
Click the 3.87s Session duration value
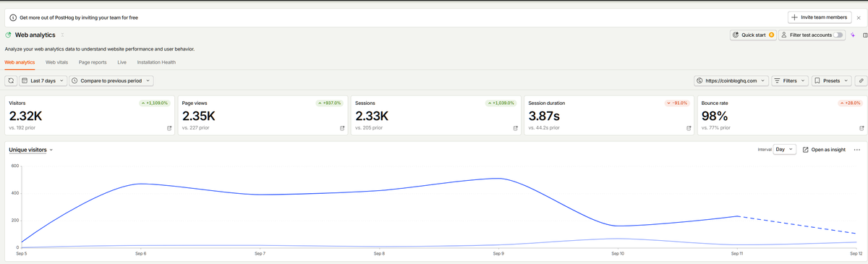coord(545,116)
